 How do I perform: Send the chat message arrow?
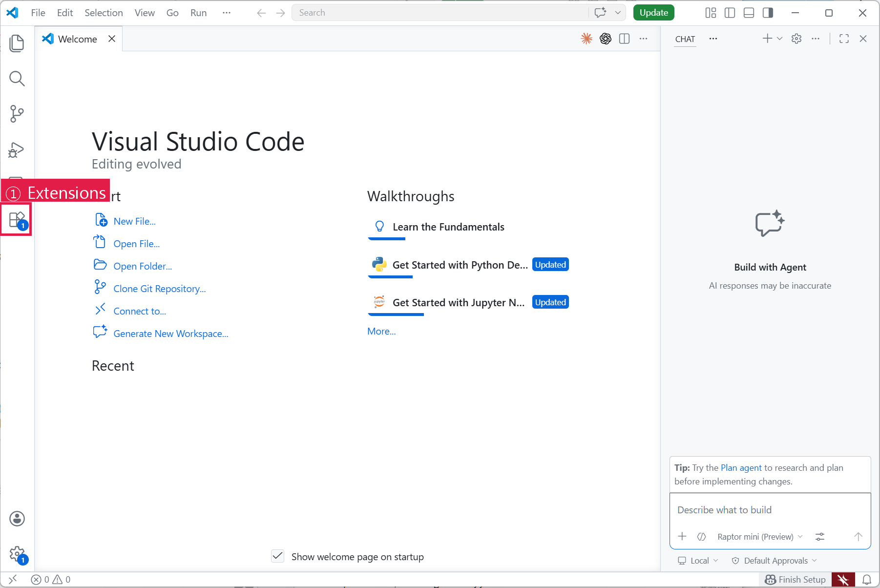858,537
